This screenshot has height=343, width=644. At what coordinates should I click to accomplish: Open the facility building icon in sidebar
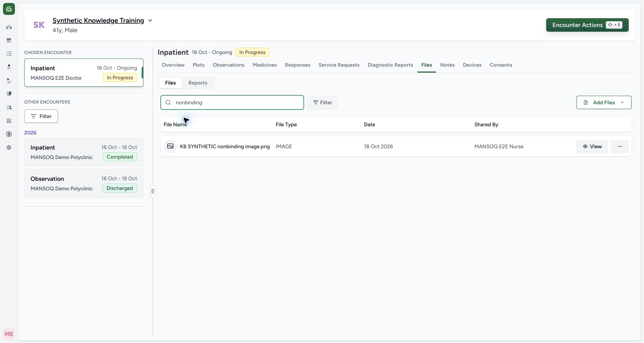pyautogui.click(x=9, y=27)
